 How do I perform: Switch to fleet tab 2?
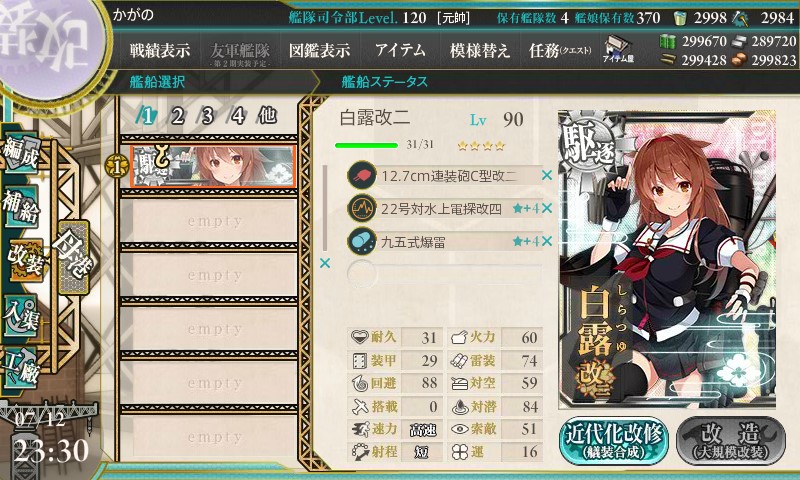click(x=177, y=116)
